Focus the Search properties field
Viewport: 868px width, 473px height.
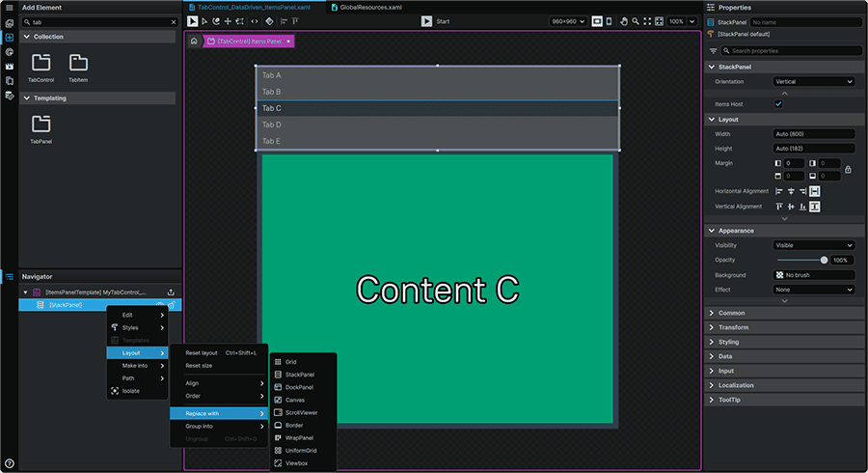coord(792,51)
